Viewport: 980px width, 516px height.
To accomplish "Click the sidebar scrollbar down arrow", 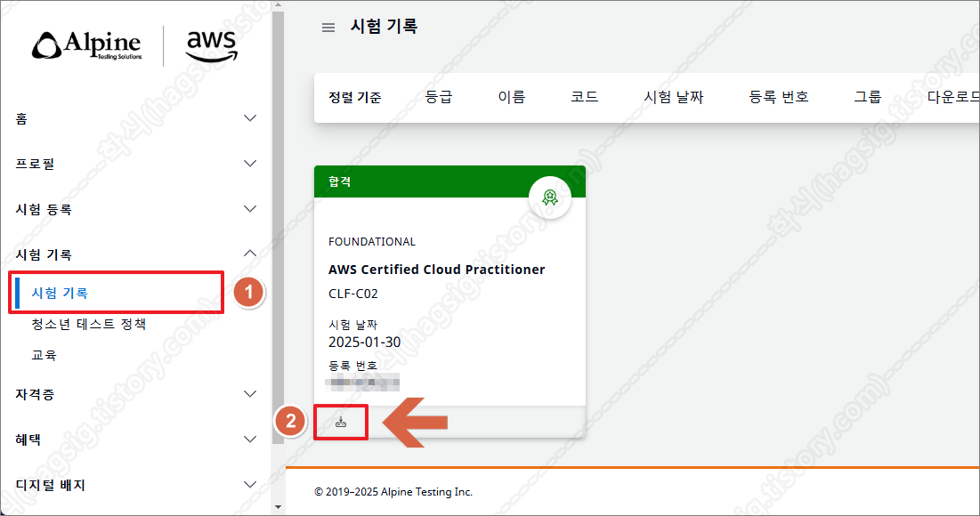I will click(x=278, y=507).
